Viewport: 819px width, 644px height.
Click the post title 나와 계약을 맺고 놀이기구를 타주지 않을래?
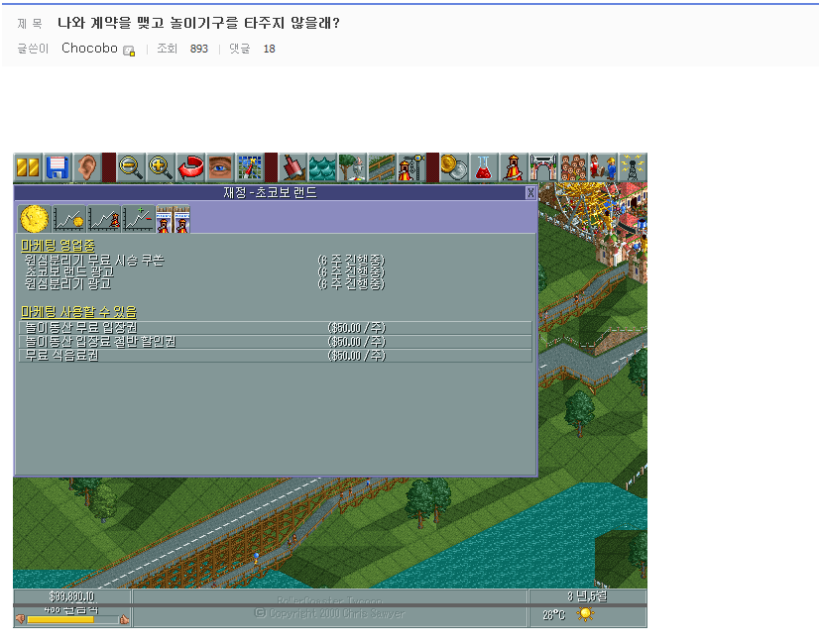click(x=198, y=23)
